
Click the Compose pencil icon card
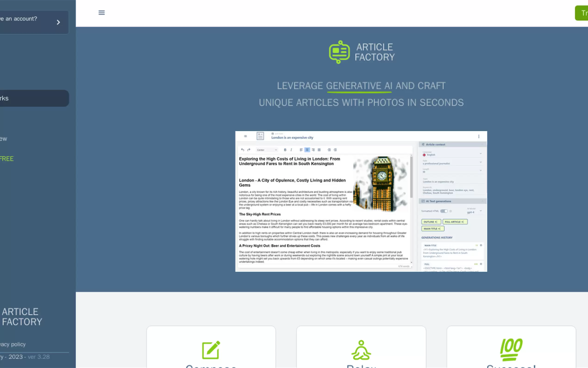tap(211, 350)
